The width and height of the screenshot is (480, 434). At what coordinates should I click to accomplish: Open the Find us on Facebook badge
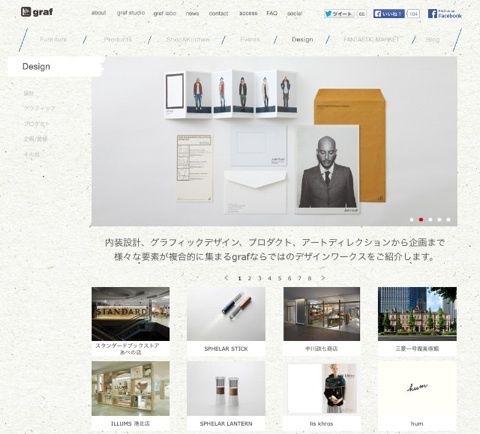pyautogui.click(x=445, y=14)
